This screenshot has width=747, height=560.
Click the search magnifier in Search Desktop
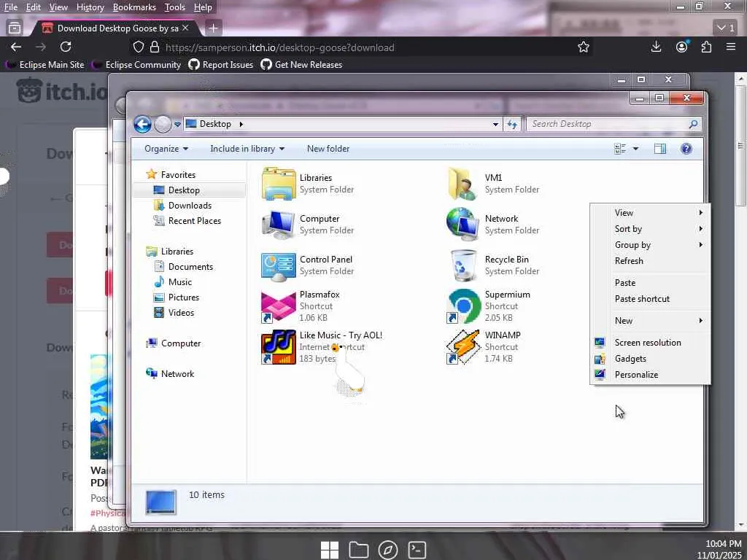pyautogui.click(x=693, y=124)
